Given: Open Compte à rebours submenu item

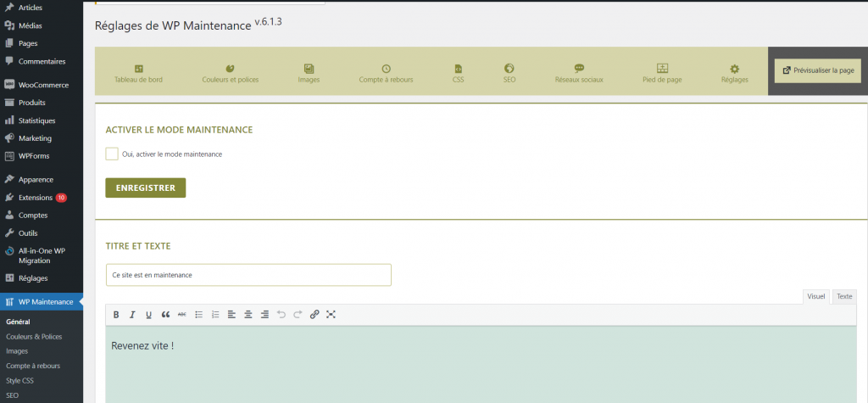Looking at the screenshot, I should [33, 366].
